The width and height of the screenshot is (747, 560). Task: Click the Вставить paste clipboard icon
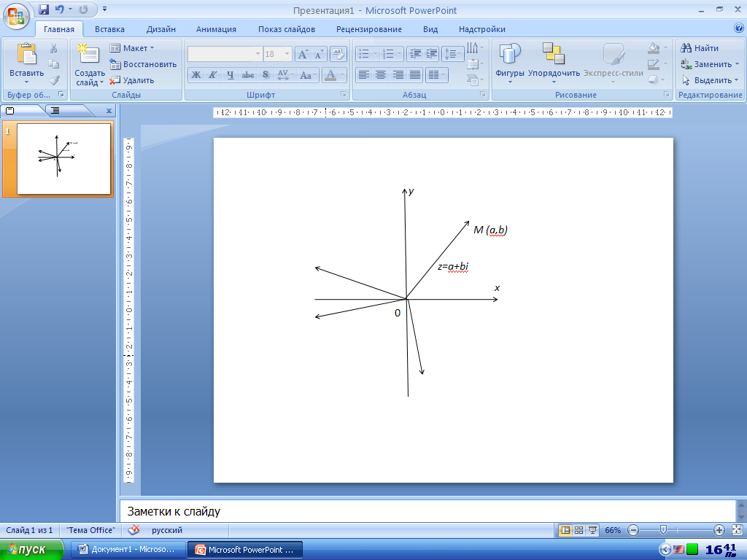click(26, 55)
